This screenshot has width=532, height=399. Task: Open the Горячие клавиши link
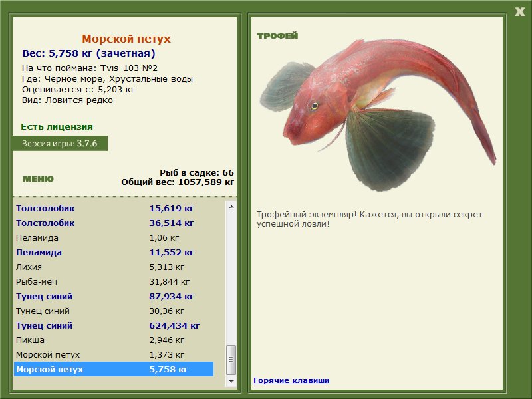291,380
